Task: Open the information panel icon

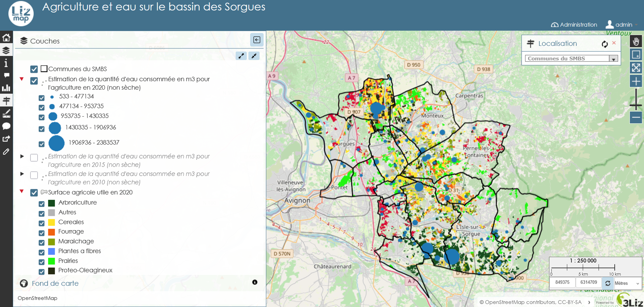Action: point(6,63)
